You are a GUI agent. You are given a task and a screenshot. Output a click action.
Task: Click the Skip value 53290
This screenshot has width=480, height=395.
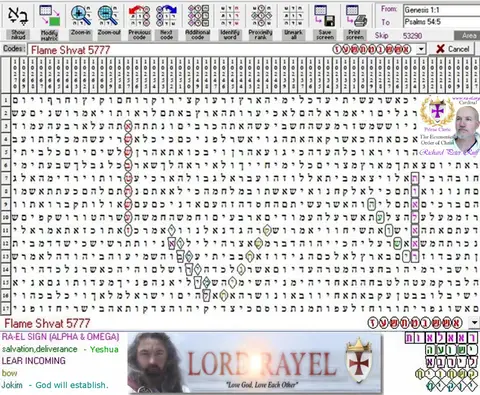pos(412,36)
